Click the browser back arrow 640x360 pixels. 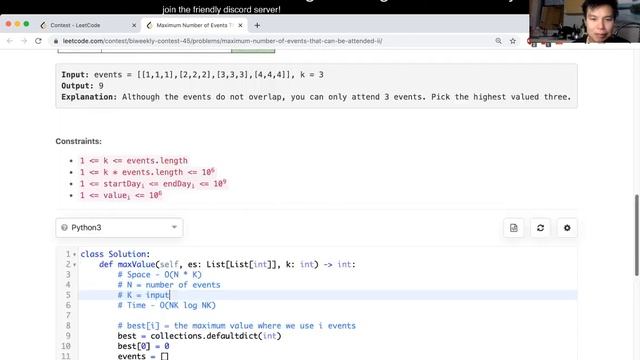click(10, 41)
